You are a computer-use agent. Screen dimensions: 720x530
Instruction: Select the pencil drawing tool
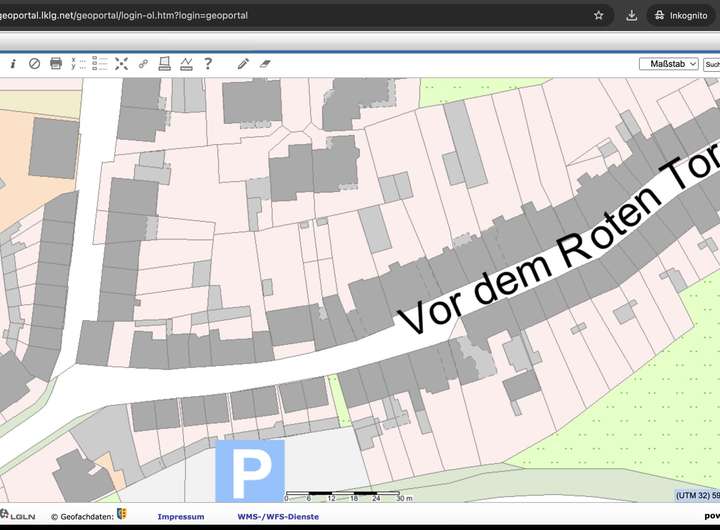point(243,63)
